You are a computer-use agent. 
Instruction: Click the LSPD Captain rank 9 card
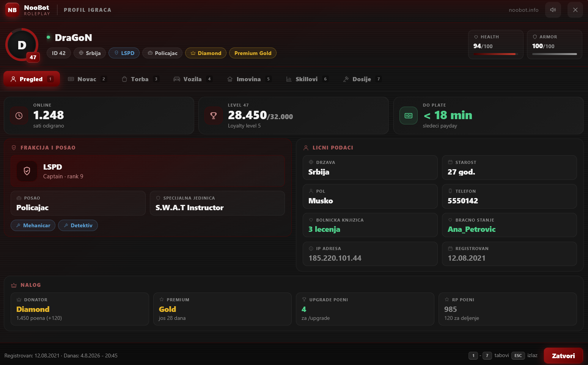coord(148,171)
